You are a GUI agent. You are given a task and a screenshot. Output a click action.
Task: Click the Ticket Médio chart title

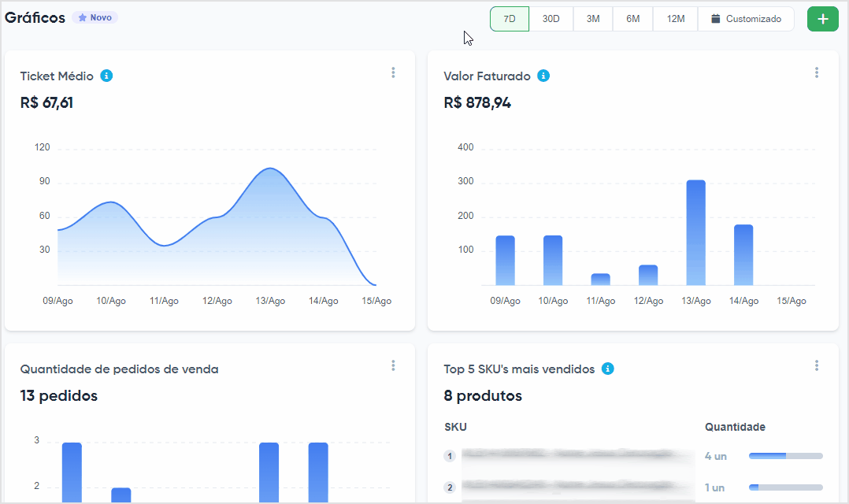tap(57, 76)
